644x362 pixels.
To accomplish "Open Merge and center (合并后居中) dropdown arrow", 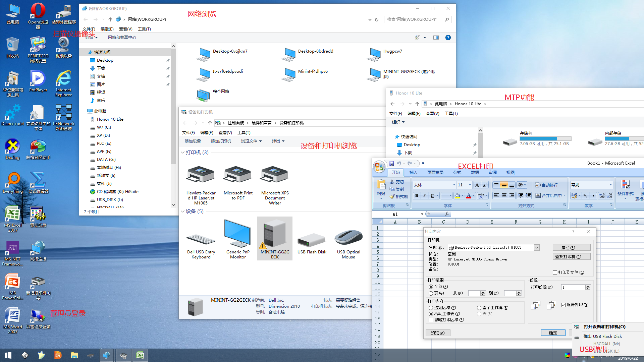I will 565,196.
